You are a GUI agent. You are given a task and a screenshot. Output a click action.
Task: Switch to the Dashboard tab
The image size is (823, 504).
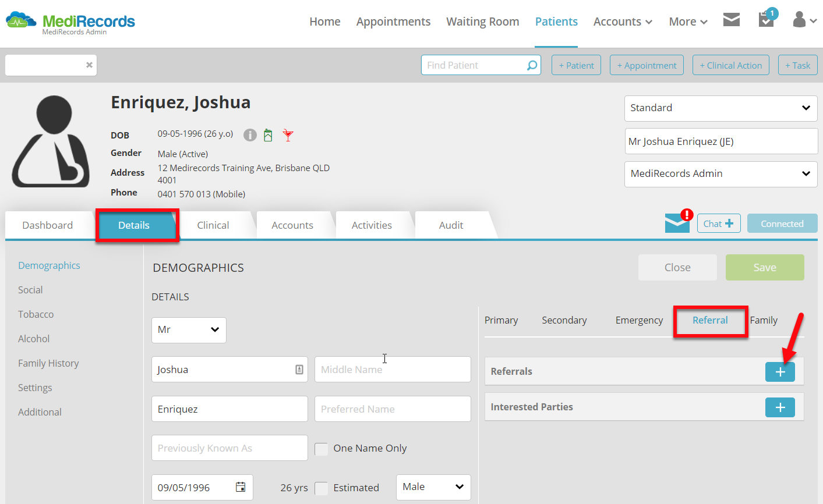click(48, 225)
